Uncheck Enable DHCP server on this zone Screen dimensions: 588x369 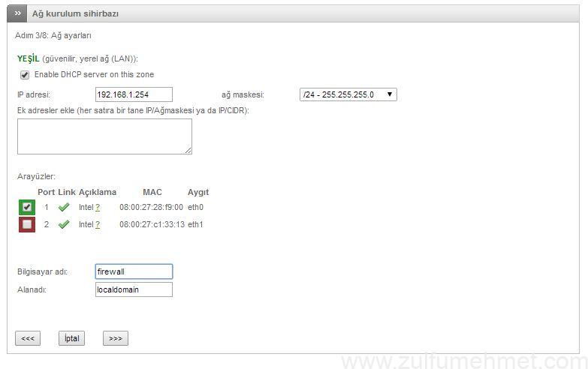[x=25, y=75]
